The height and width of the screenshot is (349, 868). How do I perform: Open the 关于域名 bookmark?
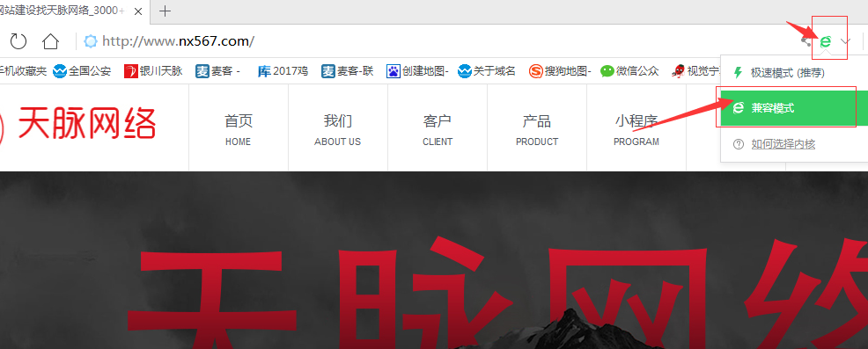coord(487,71)
